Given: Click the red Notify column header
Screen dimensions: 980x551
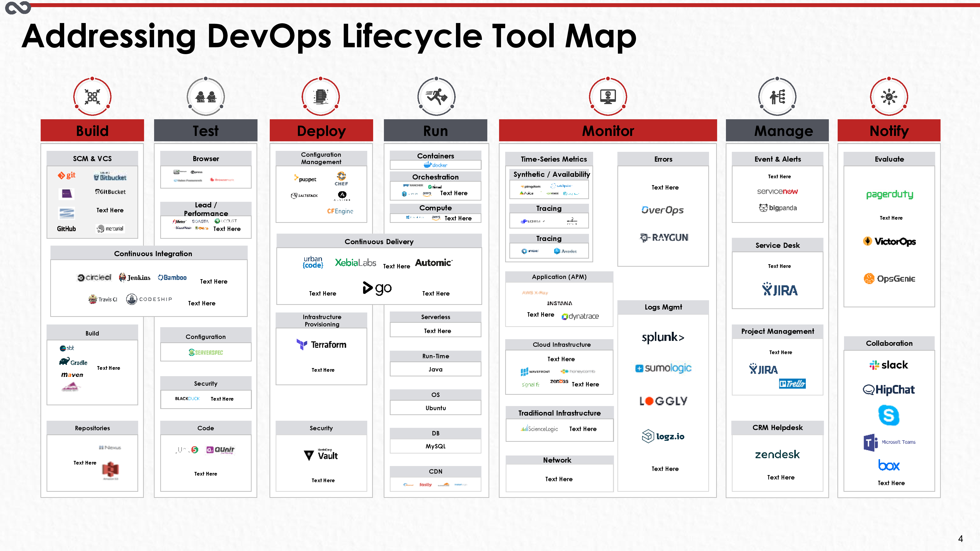Looking at the screenshot, I should [889, 131].
